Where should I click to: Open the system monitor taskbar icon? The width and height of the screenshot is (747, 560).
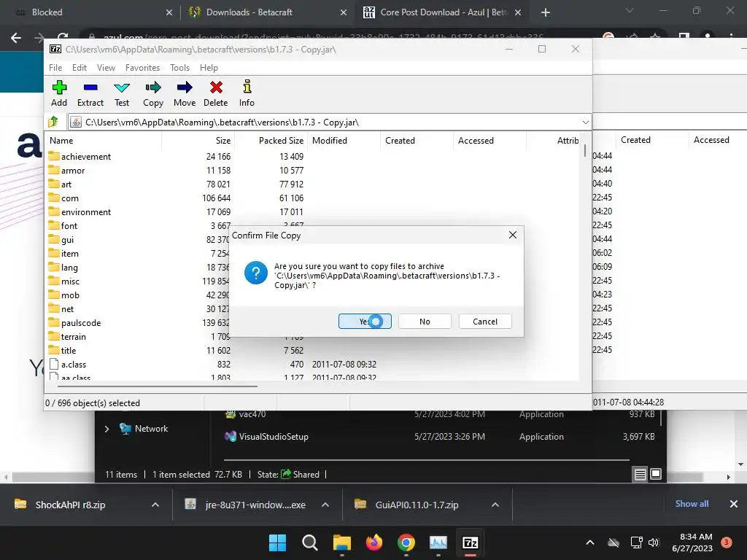(438, 542)
